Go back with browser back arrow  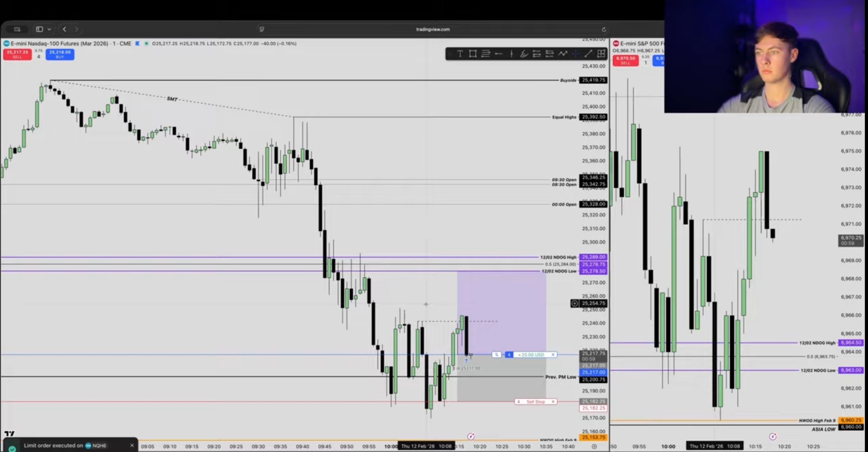[64, 29]
